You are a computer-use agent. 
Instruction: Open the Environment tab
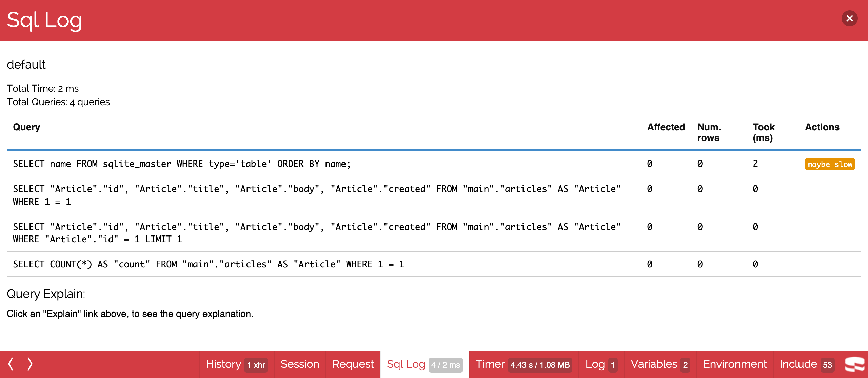pos(735,364)
